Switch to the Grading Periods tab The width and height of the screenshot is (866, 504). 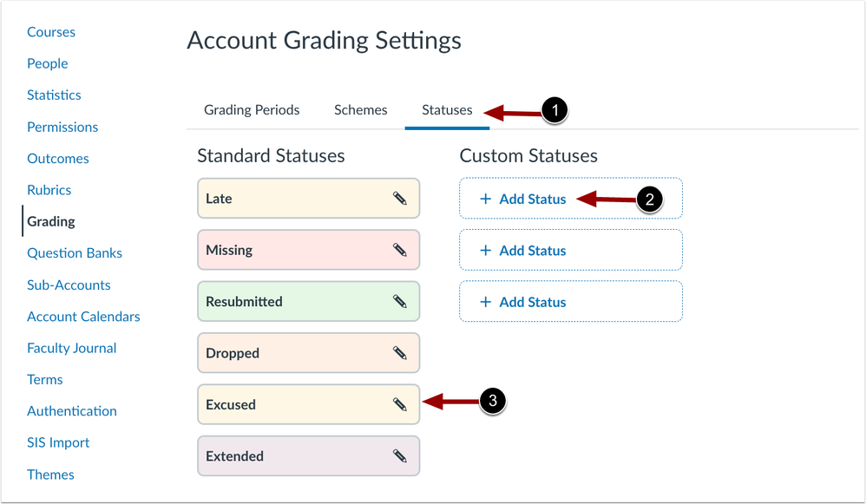pos(252,110)
